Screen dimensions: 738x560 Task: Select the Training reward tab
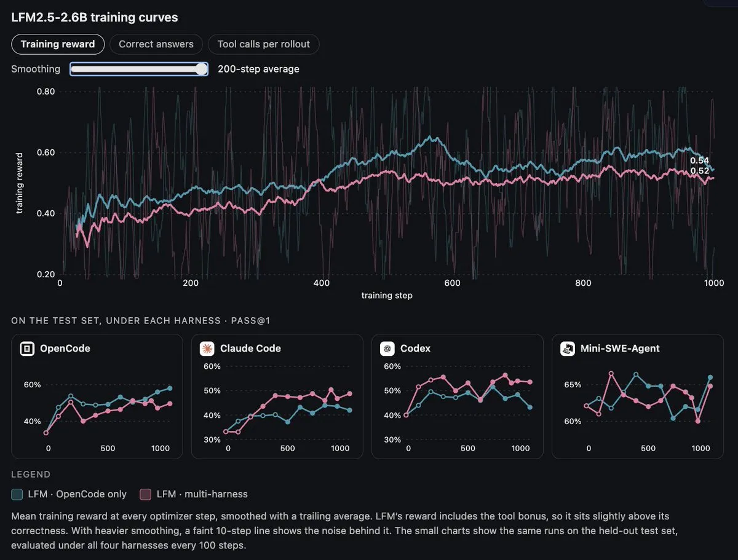[58, 44]
